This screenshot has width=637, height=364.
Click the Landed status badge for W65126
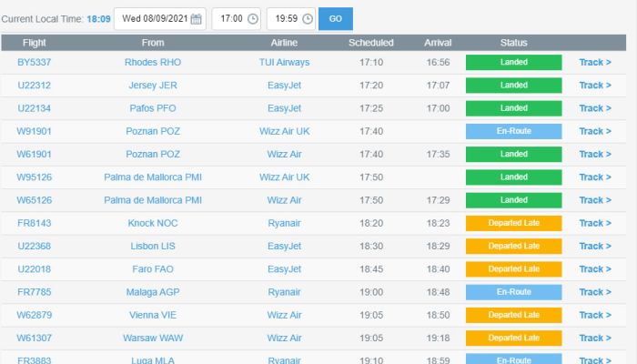click(513, 200)
